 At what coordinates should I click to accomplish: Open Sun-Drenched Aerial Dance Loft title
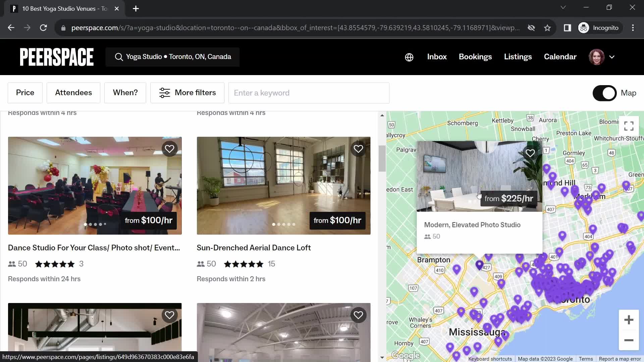254,248
